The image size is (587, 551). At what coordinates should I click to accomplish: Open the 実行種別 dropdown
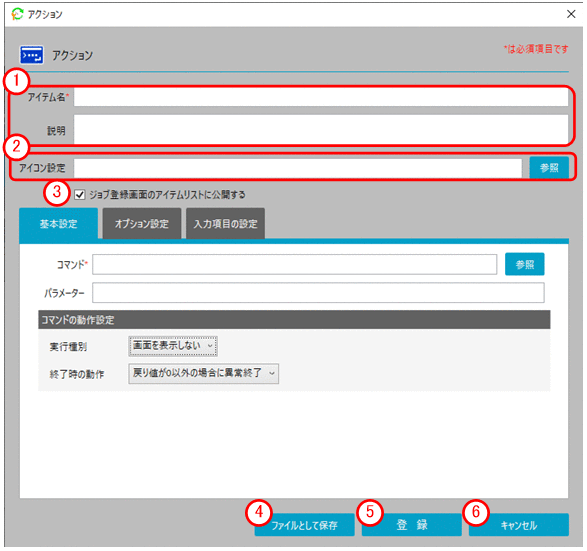pos(173,346)
